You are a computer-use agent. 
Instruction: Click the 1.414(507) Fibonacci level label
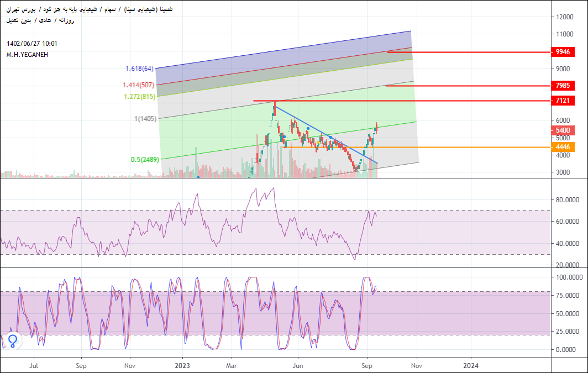138,85
